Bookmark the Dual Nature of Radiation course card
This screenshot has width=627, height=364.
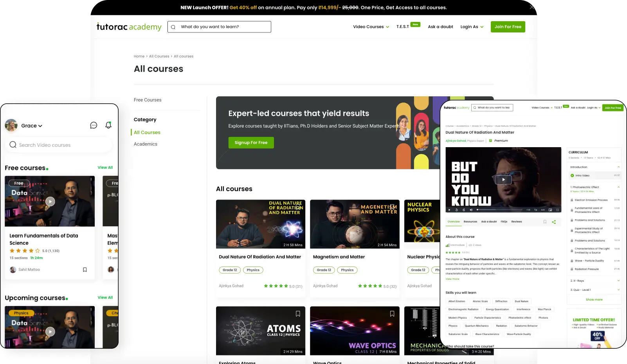(x=298, y=207)
